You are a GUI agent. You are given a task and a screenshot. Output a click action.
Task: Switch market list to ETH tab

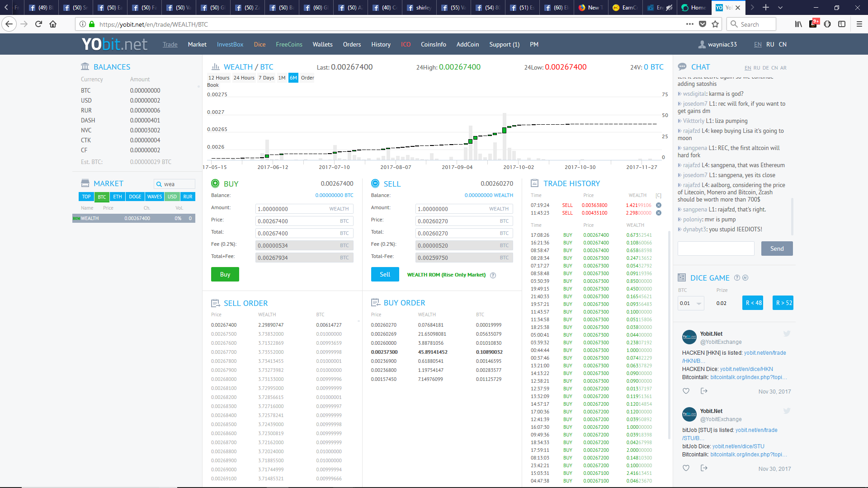(x=118, y=197)
